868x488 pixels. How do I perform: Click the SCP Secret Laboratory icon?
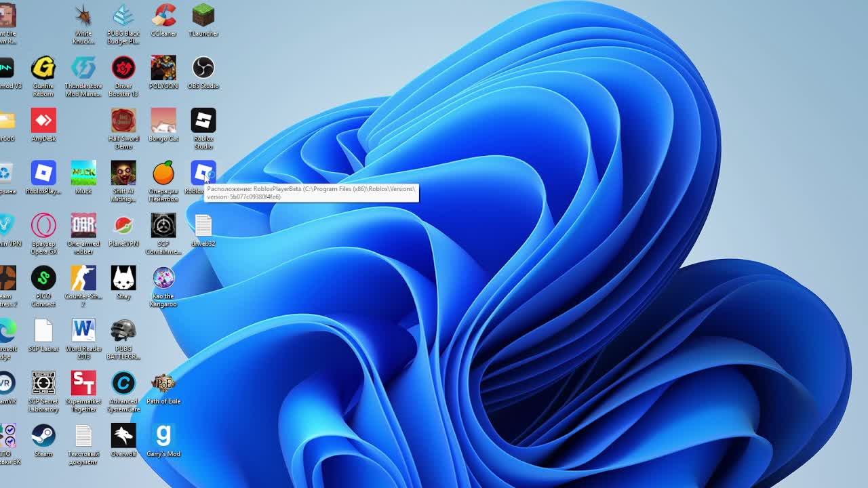[43, 392]
